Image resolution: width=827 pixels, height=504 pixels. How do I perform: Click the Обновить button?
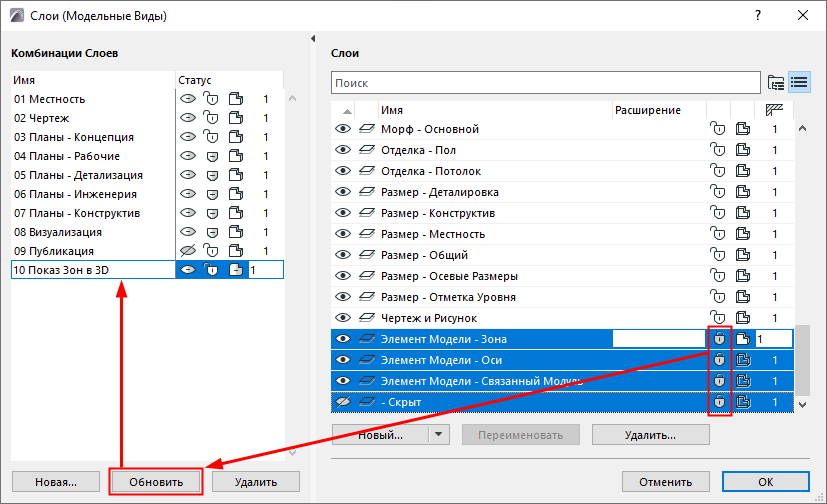(156, 482)
